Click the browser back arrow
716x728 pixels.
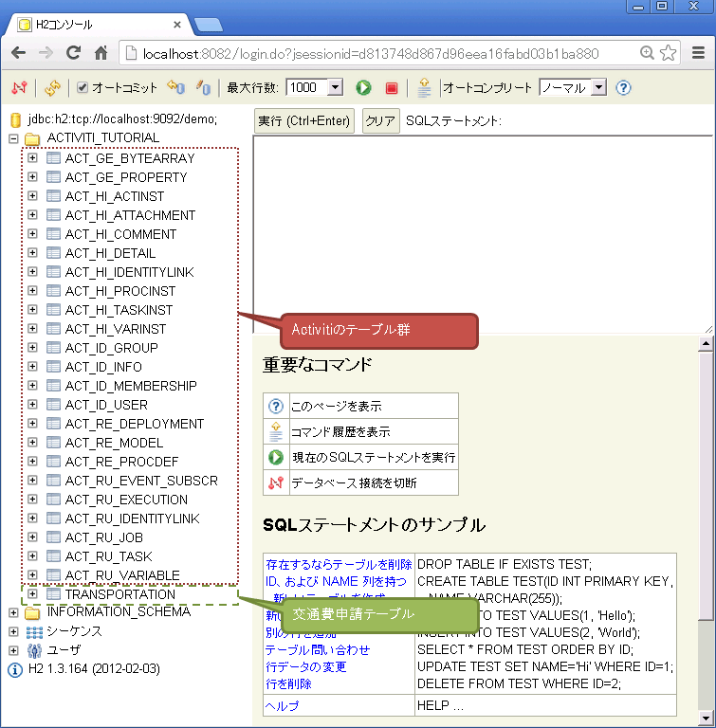click(x=18, y=53)
